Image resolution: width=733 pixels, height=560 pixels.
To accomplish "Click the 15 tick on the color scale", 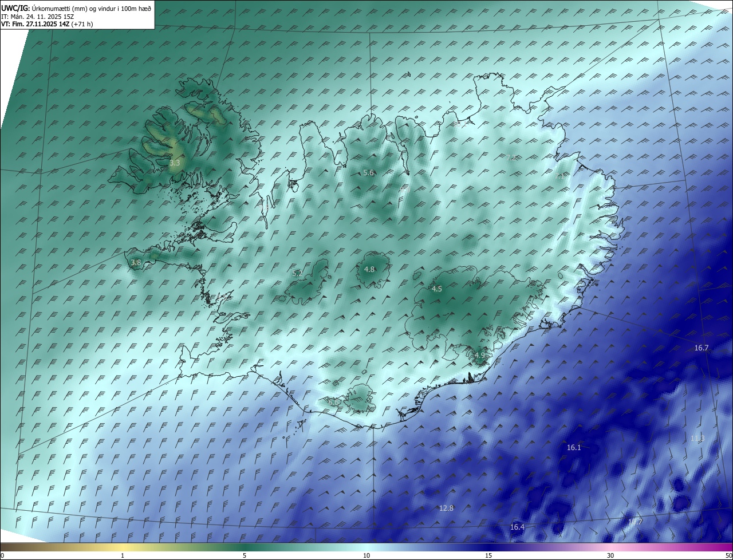I will tap(488, 555).
